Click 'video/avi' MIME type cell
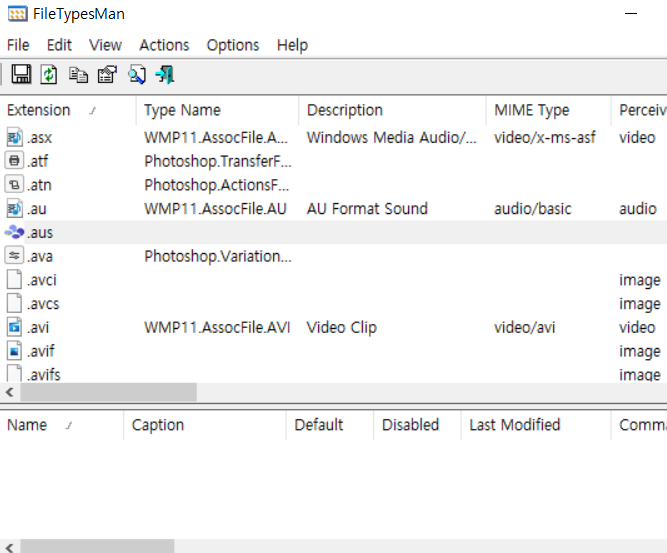The height and width of the screenshot is (553, 667). 524,328
